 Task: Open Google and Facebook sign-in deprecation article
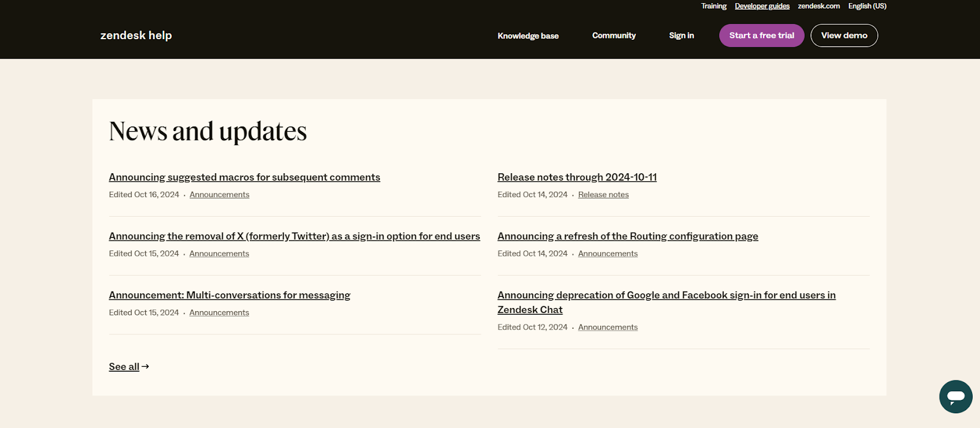pos(666,302)
